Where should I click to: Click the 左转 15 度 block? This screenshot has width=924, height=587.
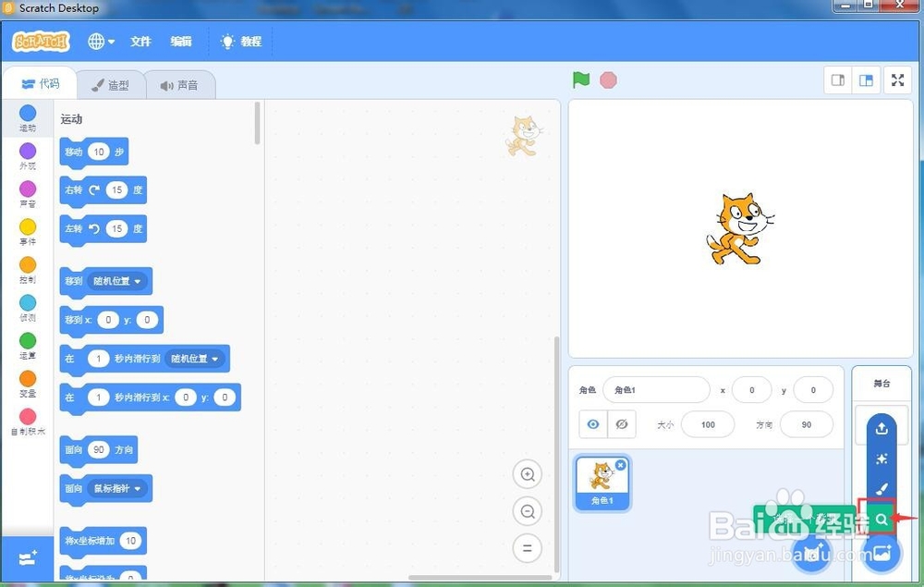103,228
